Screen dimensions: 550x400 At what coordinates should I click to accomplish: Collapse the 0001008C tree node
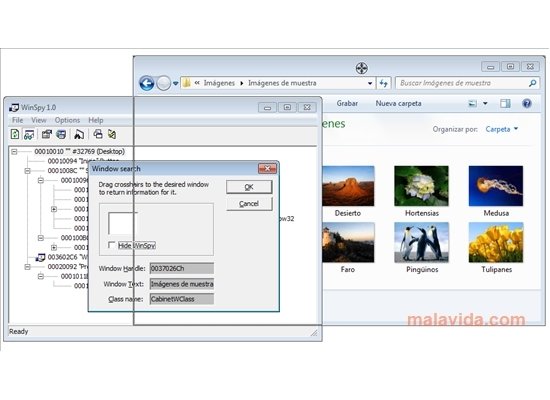tap(27, 171)
